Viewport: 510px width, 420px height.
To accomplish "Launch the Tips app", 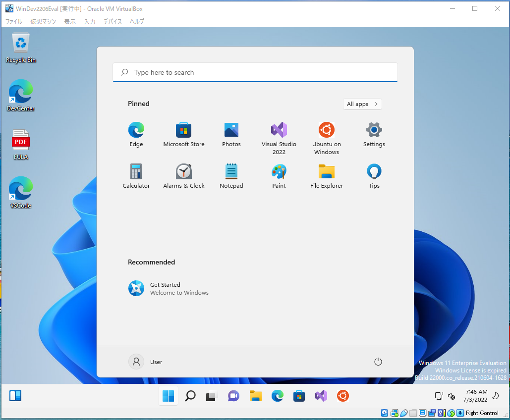I will 374,176.
